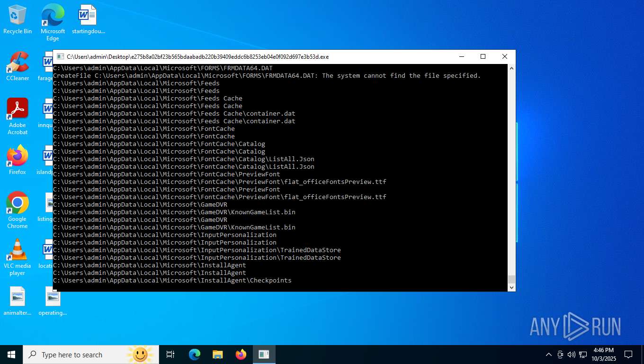Click the console title bar path text

click(197, 57)
